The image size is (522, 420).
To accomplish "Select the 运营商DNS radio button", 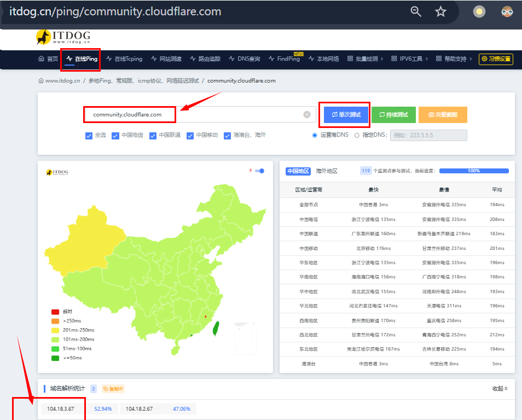I will [315, 136].
